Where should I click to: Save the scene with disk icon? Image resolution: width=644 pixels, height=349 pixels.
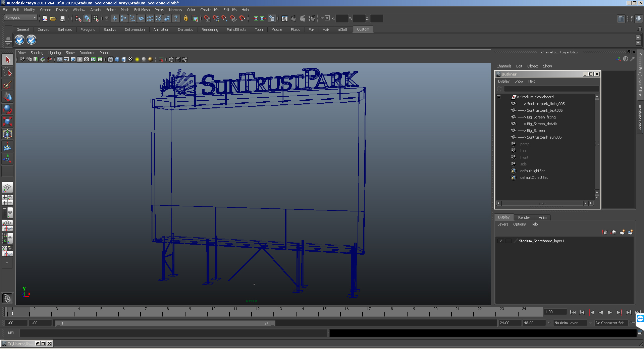pos(62,18)
